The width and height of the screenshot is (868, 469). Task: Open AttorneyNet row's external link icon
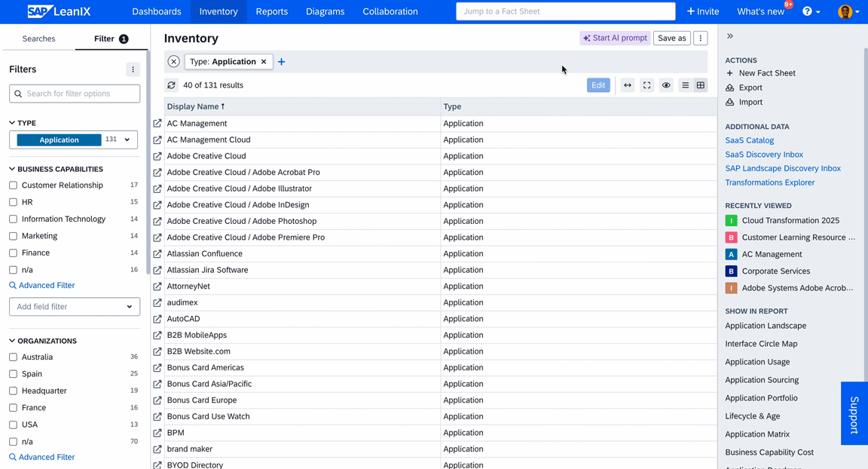point(157,287)
